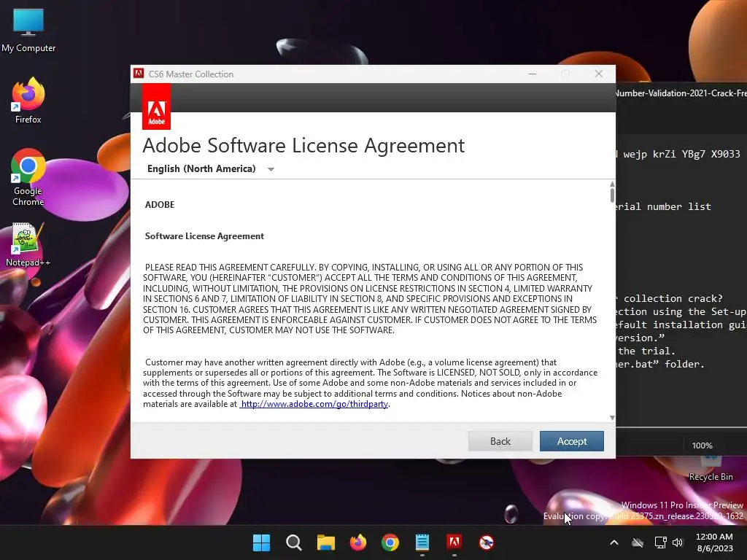Click the Accept button

coord(572,441)
